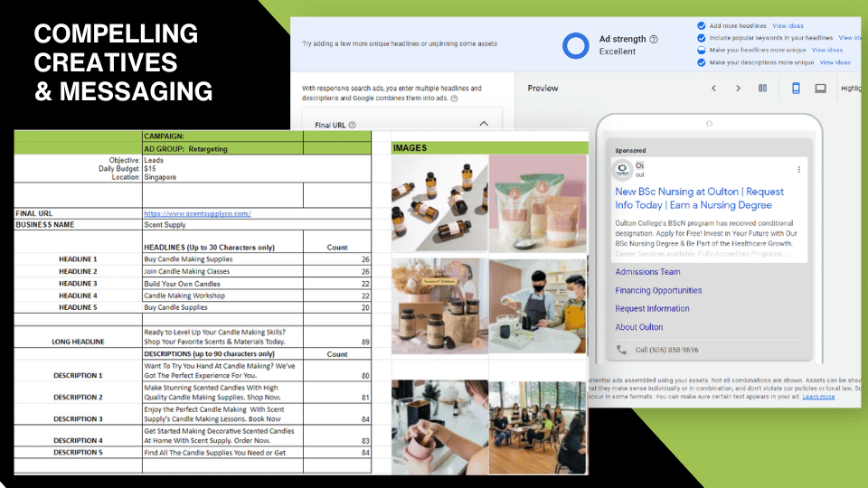Select the desktop preview icon
The image size is (868, 488).
820,89
